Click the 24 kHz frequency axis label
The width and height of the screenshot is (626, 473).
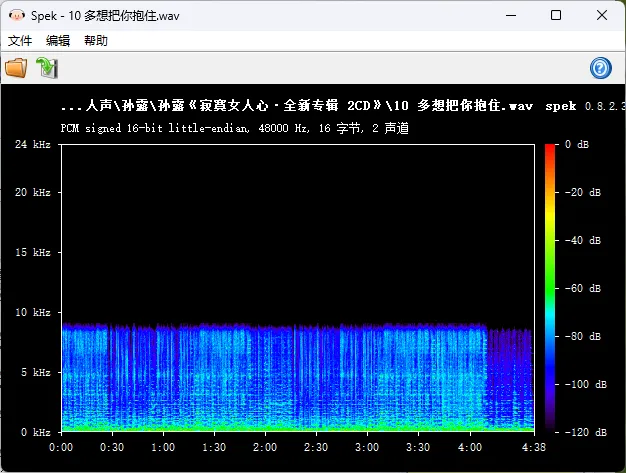(x=33, y=145)
